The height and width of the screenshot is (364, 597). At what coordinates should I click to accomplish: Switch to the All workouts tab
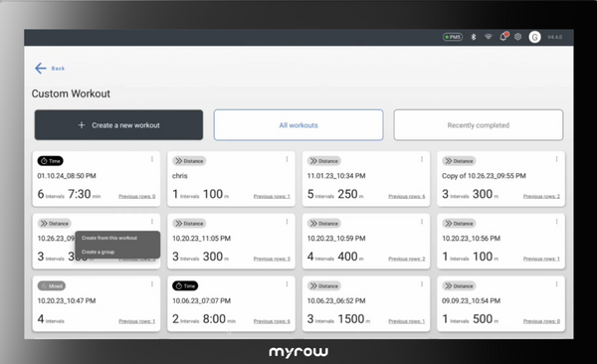click(298, 125)
